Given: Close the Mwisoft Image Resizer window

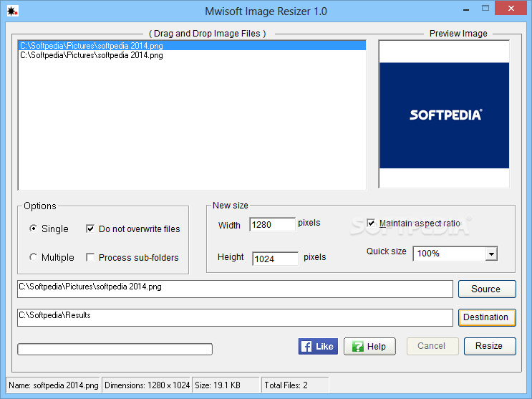Looking at the screenshot, I should (511, 8).
